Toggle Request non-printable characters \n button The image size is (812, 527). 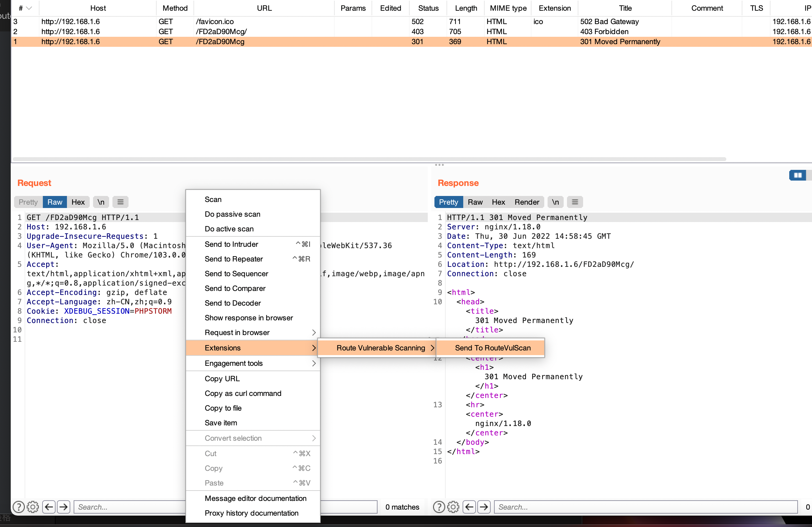(x=101, y=202)
